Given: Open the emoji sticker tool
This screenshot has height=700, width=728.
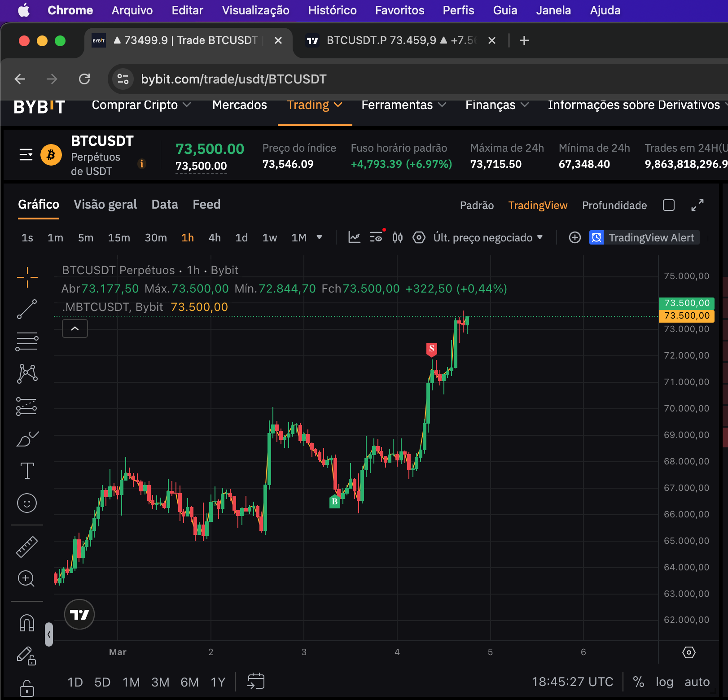Looking at the screenshot, I should (x=27, y=503).
